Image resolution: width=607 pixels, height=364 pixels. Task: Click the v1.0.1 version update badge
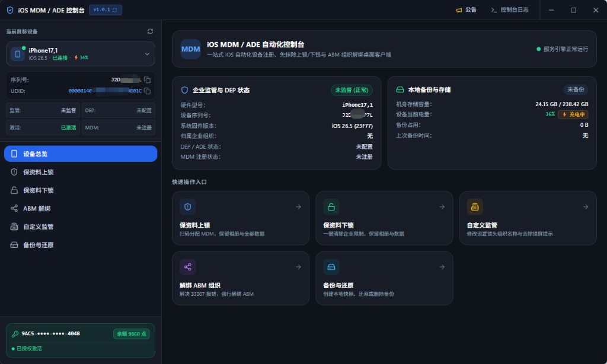pos(106,9)
